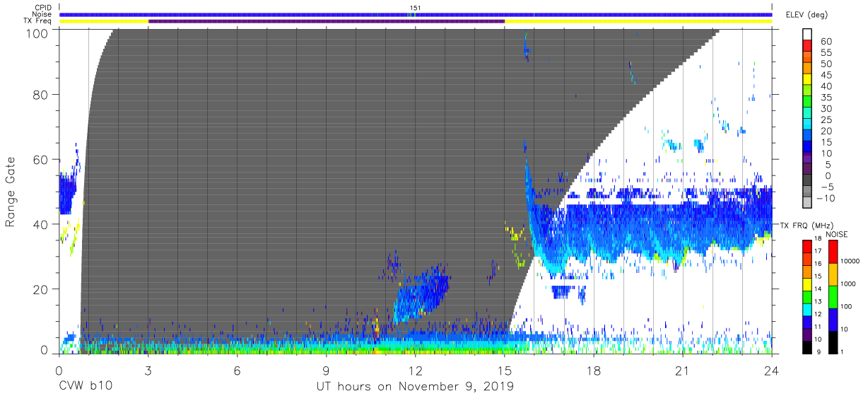Image resolution: width=868 pixels, height=401 pixels.
Task: Click the 80 tick on the Range Gate axis
Action: tap(42, 94)
